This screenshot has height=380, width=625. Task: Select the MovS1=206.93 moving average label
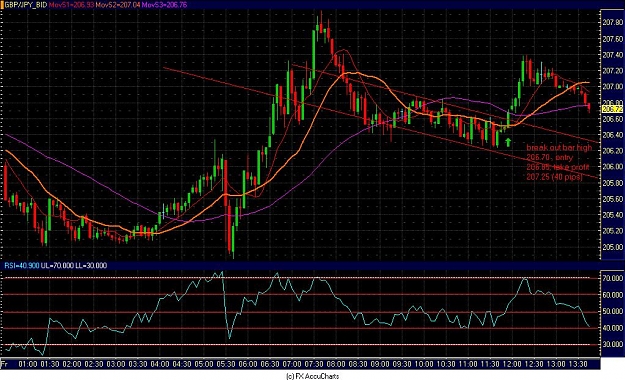(71, 5)
